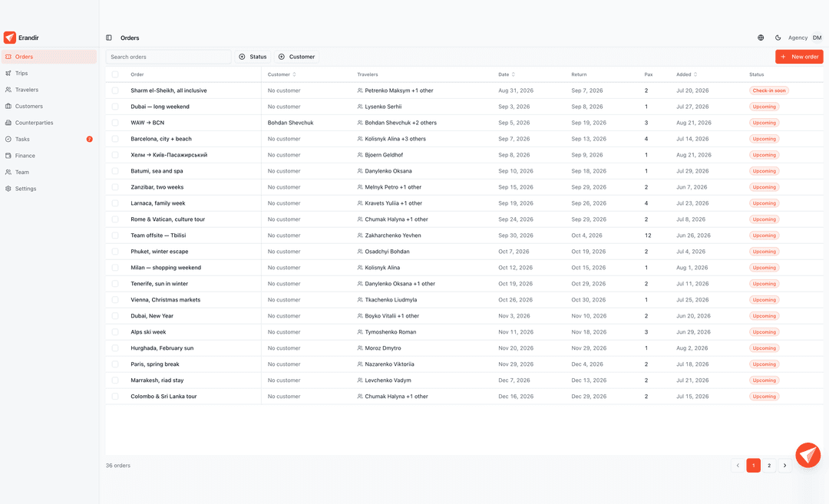Tick Alps ski week checkbox
The height and width of the screenshot is (504, 829).
click(x=115, y=332)
